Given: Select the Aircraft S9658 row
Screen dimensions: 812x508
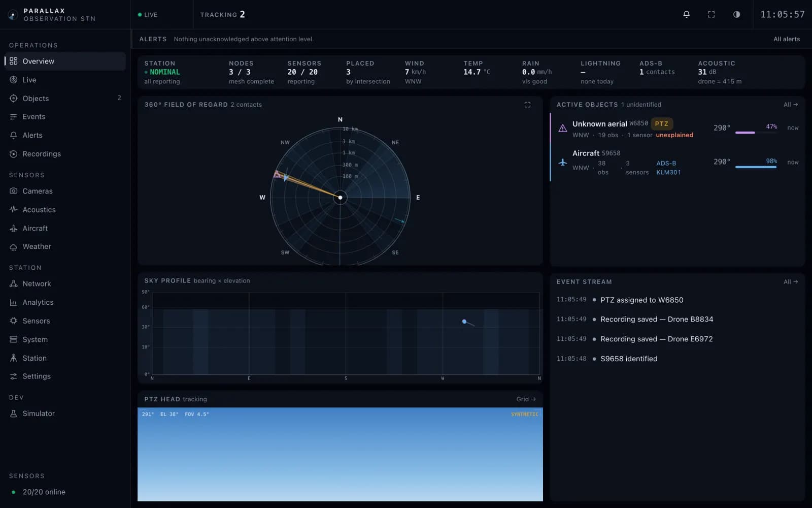Looking at the screenshot, I should click(x=677, y=163).
